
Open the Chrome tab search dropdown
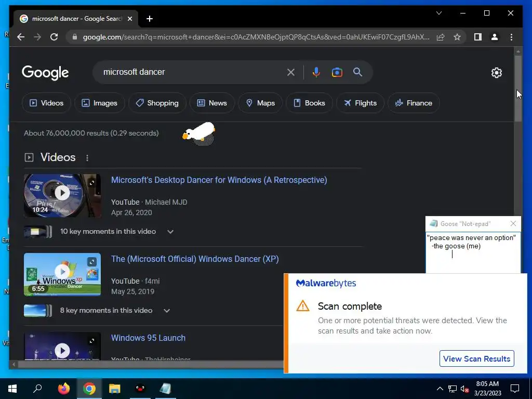[438, 13]
